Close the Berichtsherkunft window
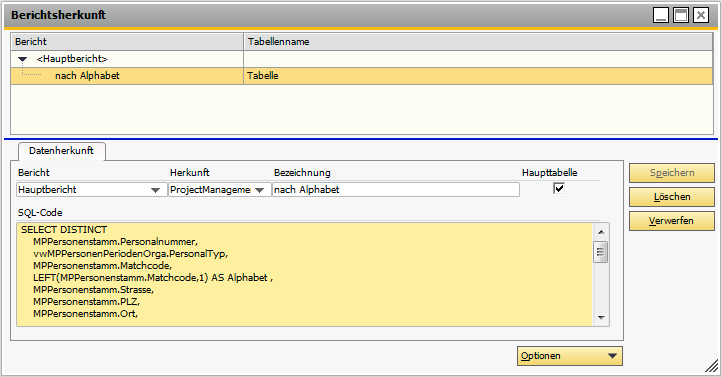722x377 pixels. click(x=701, y=15)
